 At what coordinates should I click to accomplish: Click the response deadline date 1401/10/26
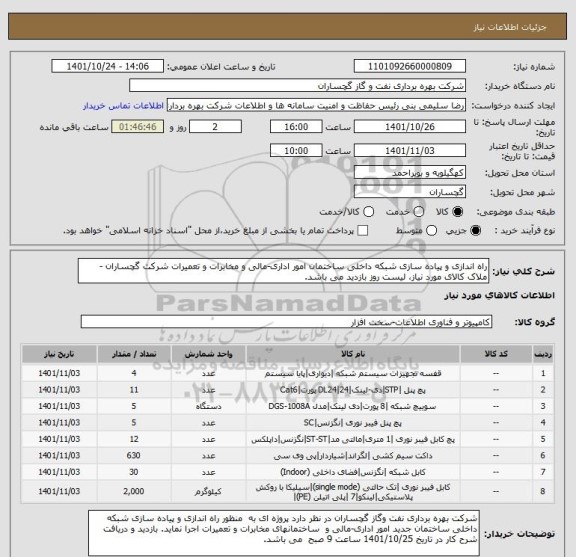[x=410, y=127]
